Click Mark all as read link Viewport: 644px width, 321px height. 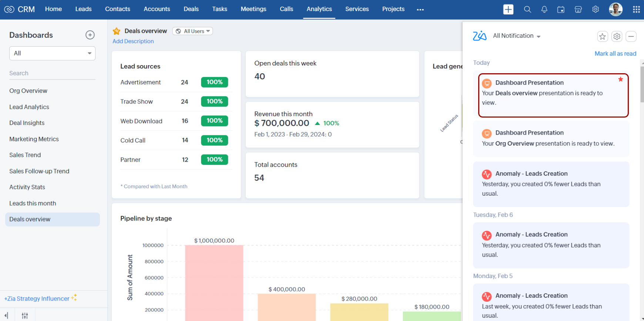(615, 54)
